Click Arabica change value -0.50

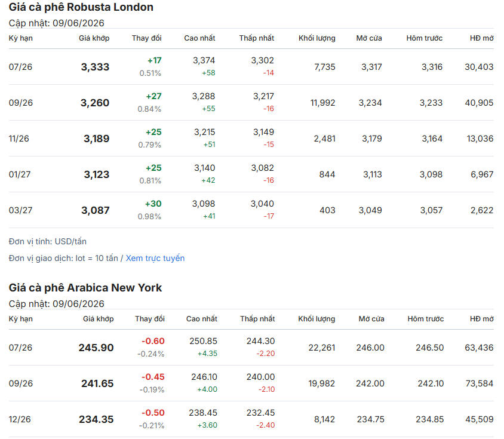(x=153, y=413)
